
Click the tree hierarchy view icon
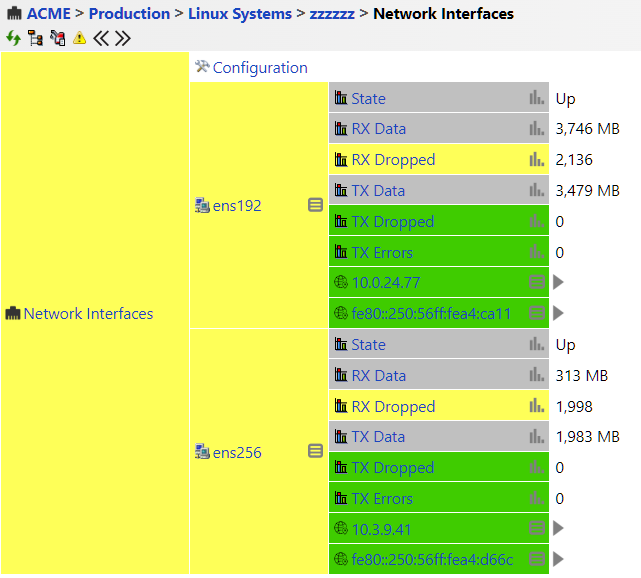(x=35, y=38)
